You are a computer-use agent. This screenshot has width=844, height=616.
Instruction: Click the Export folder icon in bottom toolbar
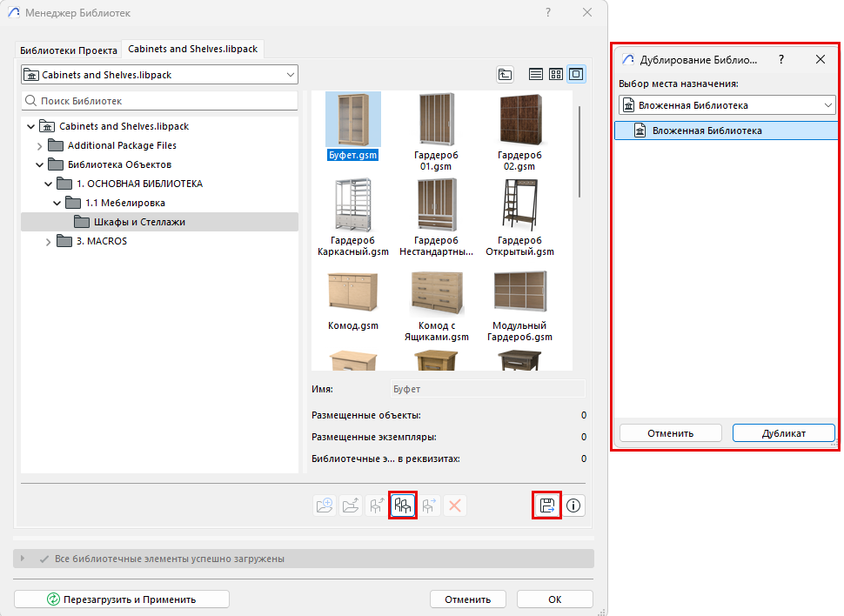coord(351,506)
